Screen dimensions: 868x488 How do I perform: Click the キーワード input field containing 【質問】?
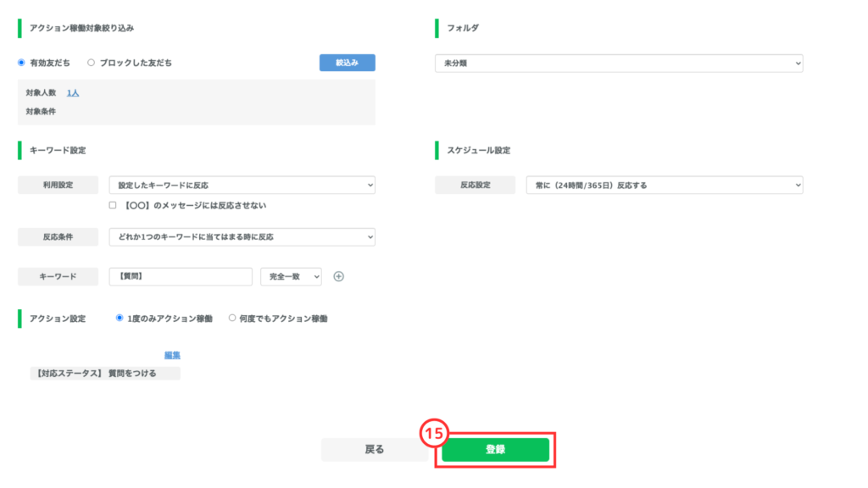coord(181,277)
